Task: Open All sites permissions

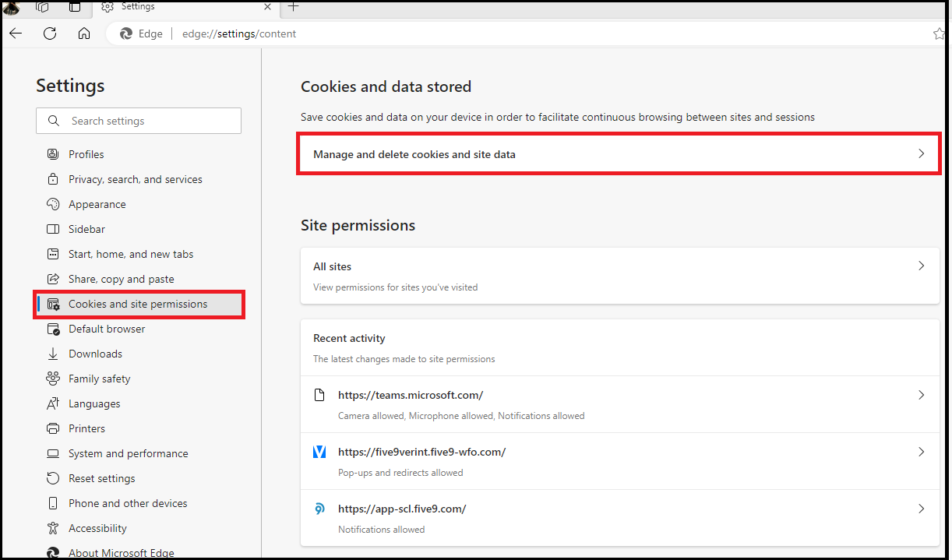Action: (620, 276)
